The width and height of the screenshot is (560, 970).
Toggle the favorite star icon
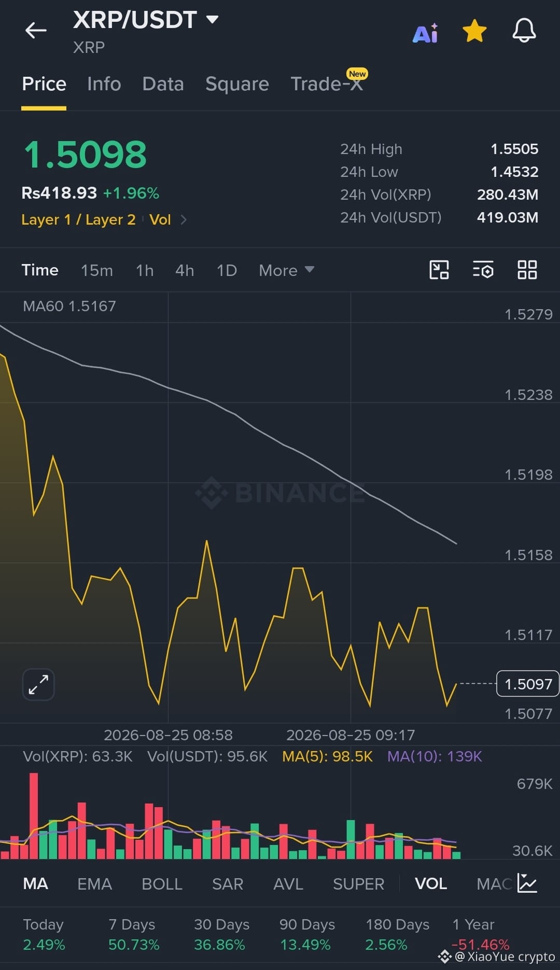pos(474,31)
